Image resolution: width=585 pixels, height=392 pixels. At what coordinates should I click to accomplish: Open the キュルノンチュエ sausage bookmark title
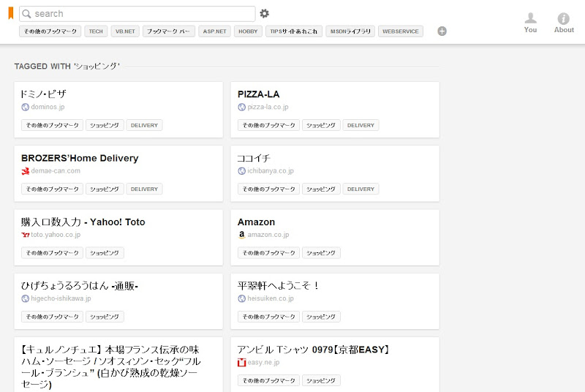(x=111, y=367)
